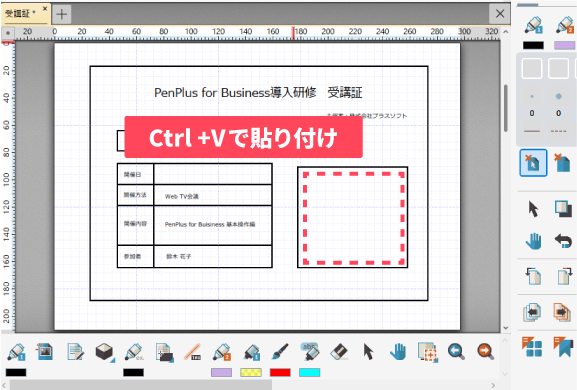
Task: Select the paintbrush tool
Action: point(280,352)
